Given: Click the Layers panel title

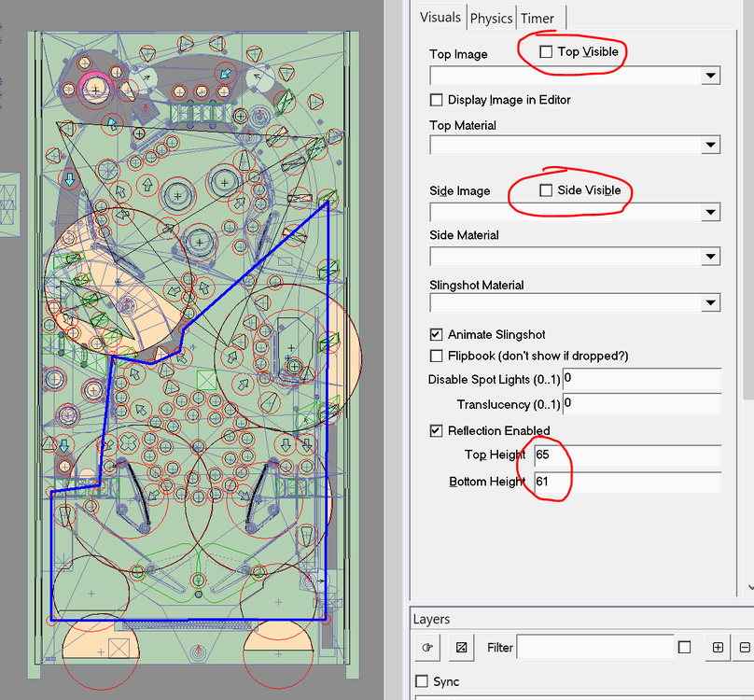Looking at the screenshot, I should coord(431,619).
